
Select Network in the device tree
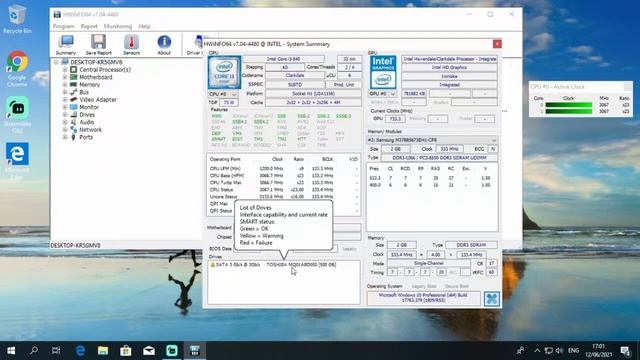coord(90,129)
